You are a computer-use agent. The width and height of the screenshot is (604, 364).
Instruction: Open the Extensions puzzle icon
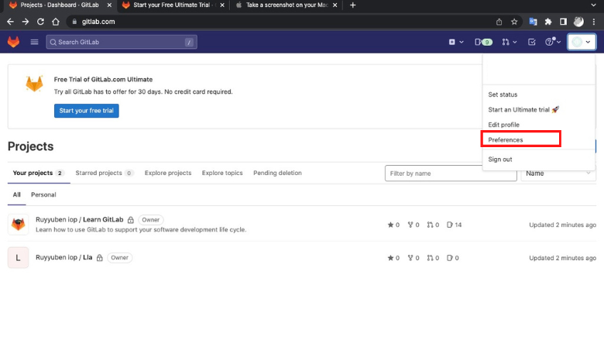548,22
